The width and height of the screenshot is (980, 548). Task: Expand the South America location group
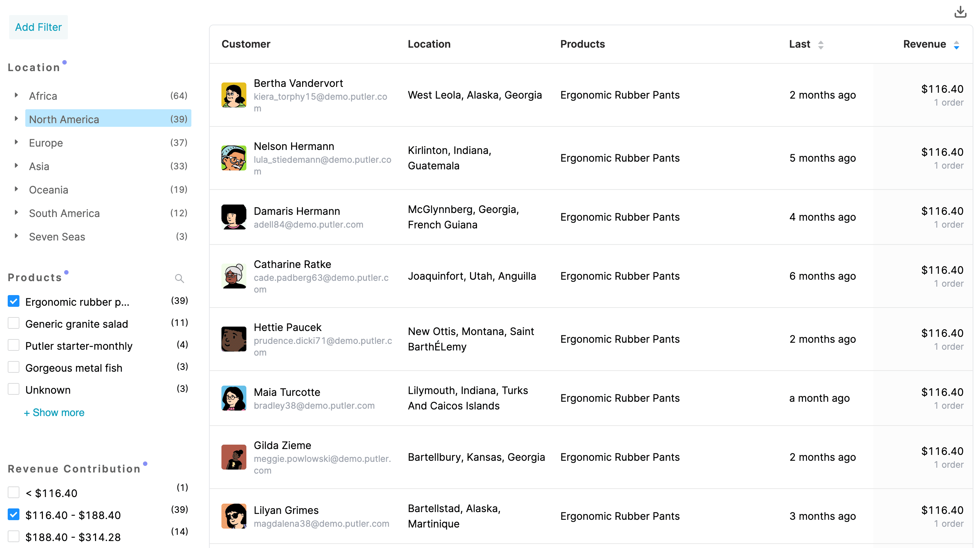(15, 213)
